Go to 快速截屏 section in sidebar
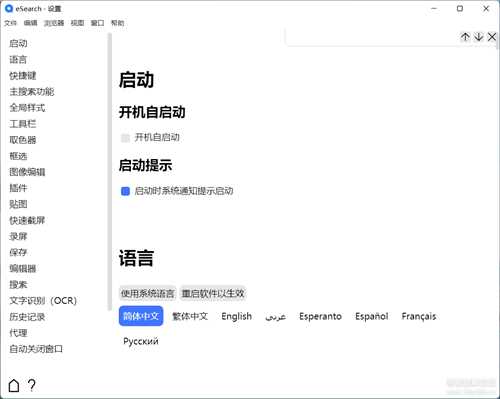This screenshot has width=500, height=399. tap(27, 220)
